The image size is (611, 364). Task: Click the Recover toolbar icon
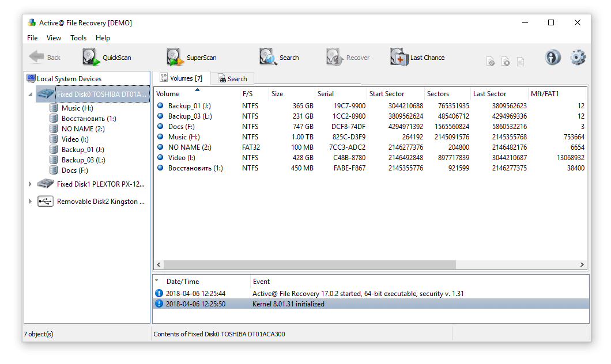(334, 57)
